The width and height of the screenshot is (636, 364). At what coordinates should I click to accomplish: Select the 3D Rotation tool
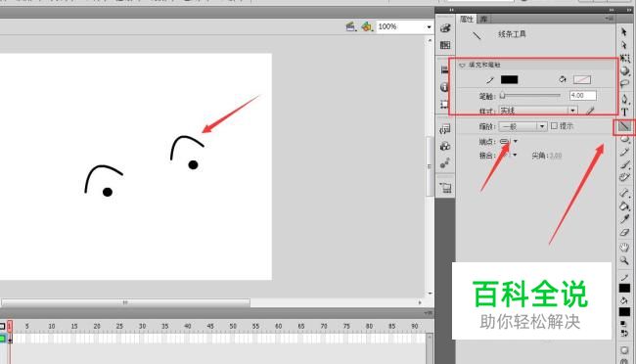(x=624, y=70)
